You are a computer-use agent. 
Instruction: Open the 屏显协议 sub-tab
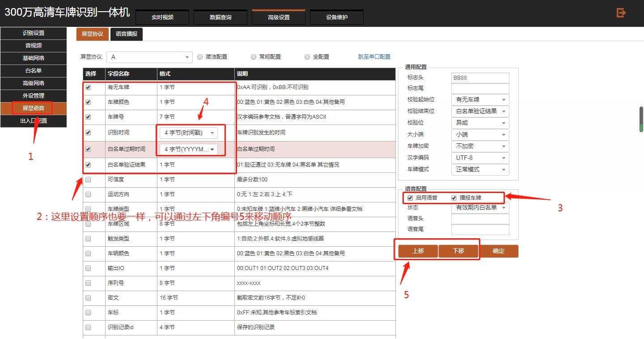93,34
